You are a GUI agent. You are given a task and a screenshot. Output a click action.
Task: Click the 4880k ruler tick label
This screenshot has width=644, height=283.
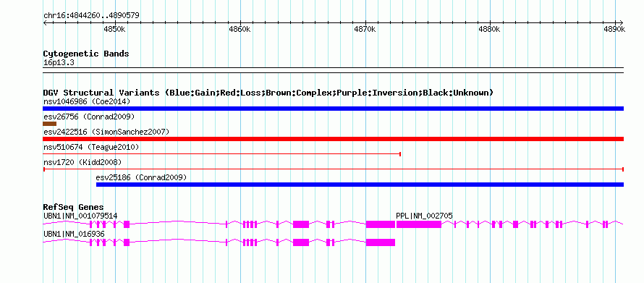(490, 30)
